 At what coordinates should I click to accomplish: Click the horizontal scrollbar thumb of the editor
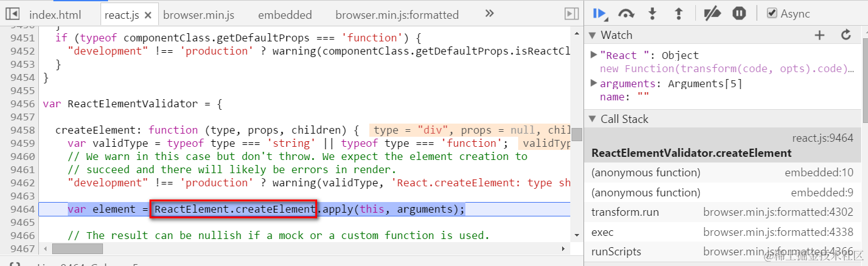tap(79, 249)
